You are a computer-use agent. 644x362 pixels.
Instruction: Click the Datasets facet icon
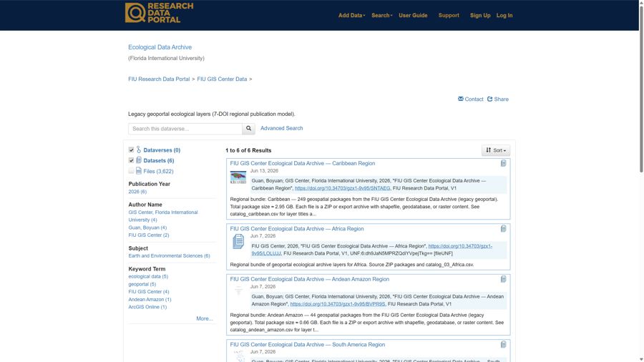(x=139, y=160)
